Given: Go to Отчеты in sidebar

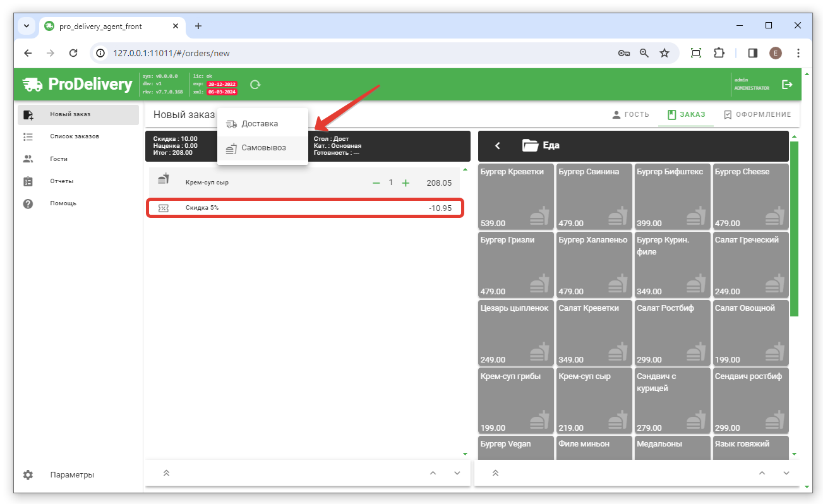Looking at the screenshot, I should click(62, 181).
